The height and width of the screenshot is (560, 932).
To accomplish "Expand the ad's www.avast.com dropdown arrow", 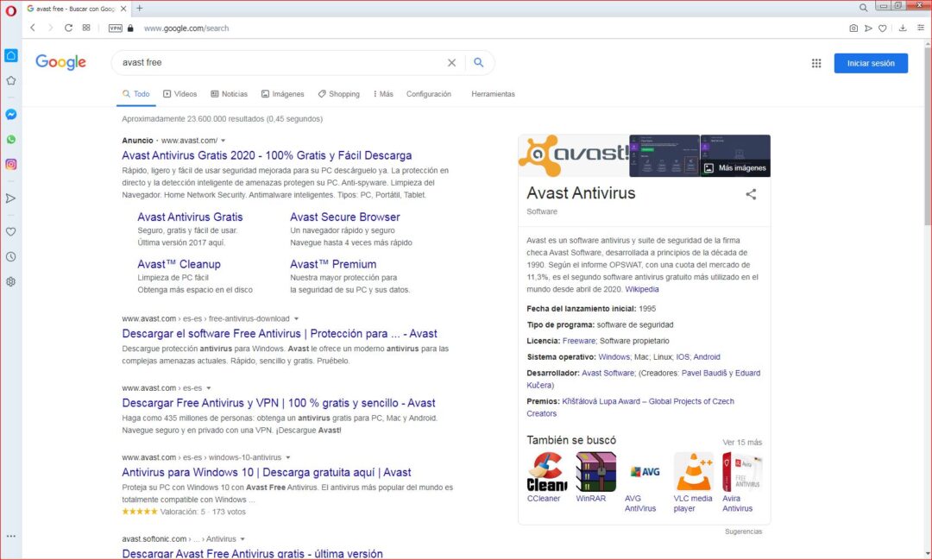I will click(223, 141).
